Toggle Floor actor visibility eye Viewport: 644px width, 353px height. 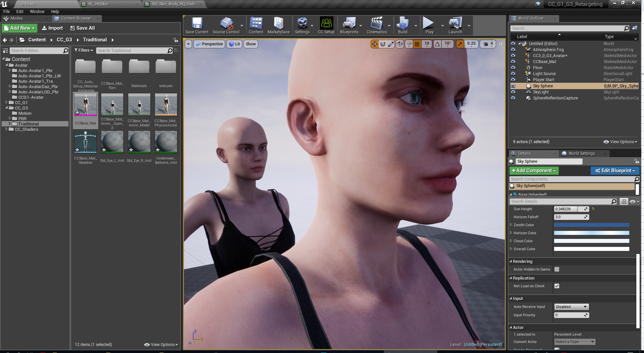pyautogui.click(x=513, y=68)
